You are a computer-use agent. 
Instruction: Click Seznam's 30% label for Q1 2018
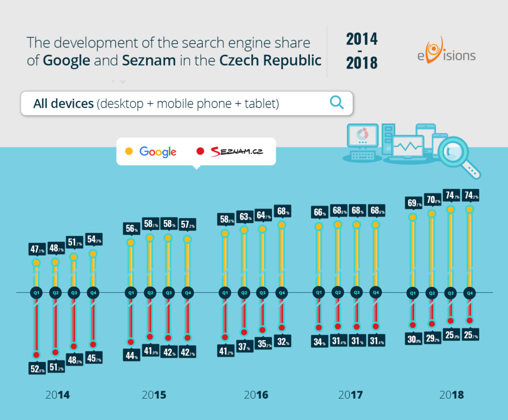tap(414, 339)
